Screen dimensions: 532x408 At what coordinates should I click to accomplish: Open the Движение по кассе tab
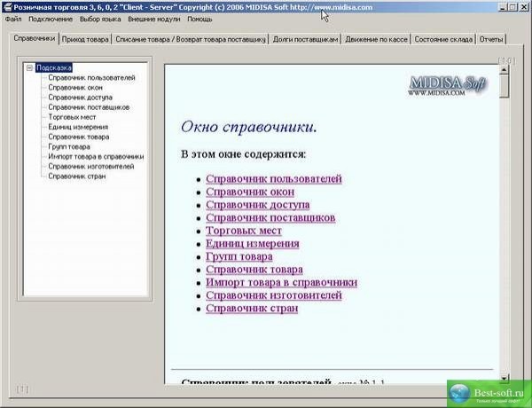(376, 39)
